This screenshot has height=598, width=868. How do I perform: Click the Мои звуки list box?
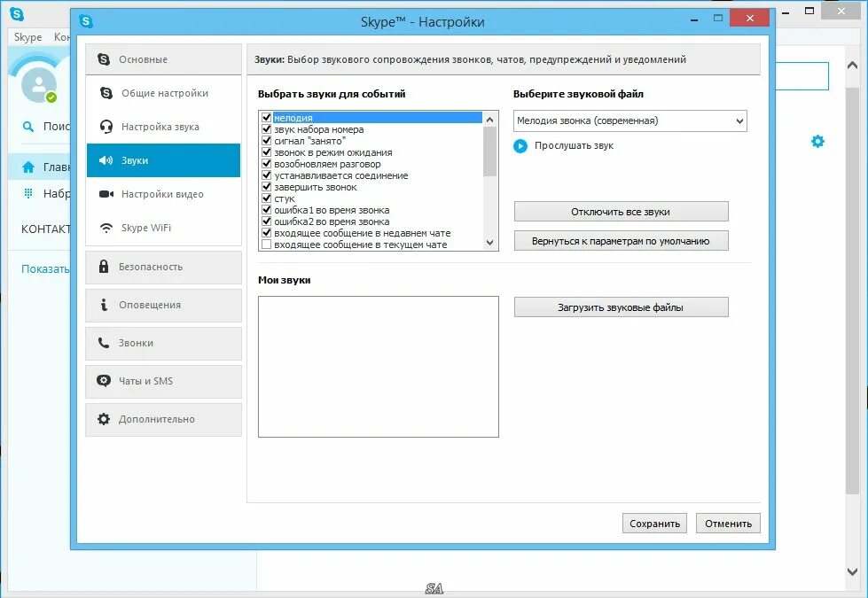pos(378,366)
